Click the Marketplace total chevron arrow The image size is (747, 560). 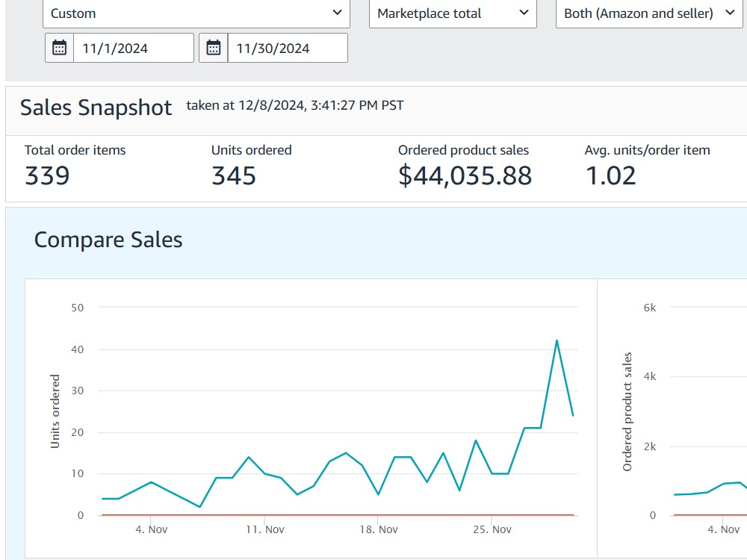524,13
